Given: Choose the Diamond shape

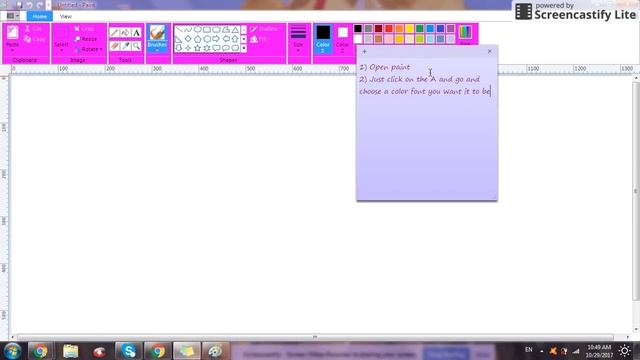Looking at the screenshot, I should pos(188,39).
